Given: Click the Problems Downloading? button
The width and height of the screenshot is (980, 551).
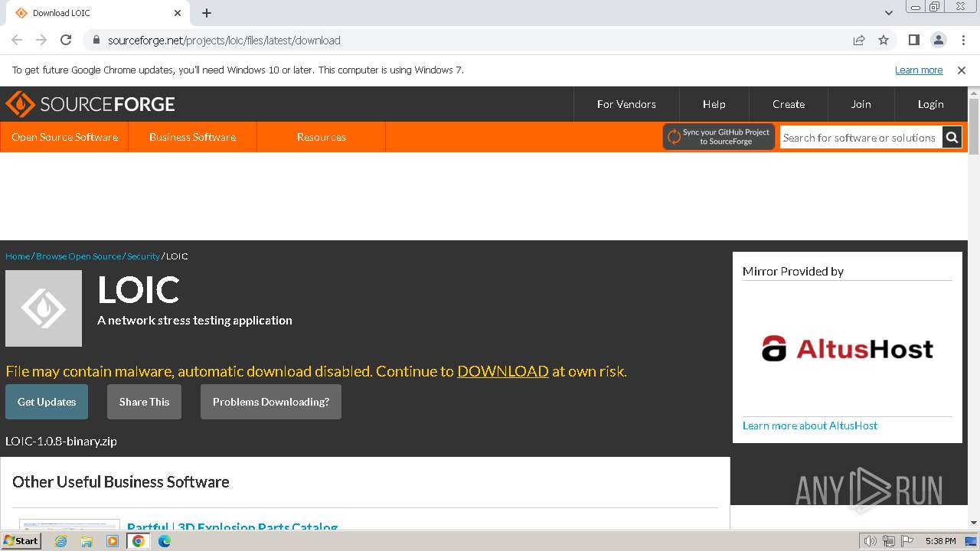Looking at the screenshot, I should [271, 402].
